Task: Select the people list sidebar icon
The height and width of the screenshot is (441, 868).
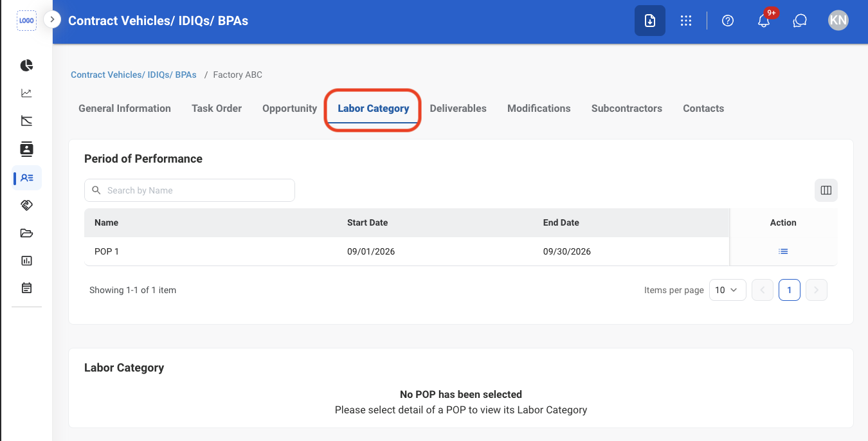Action: point(27,177)
